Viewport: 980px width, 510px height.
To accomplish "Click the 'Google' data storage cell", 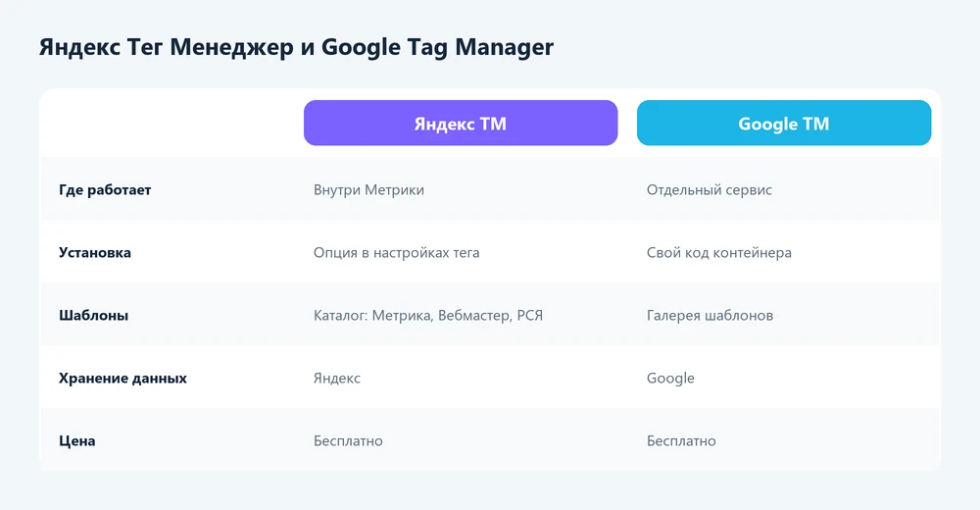I will click(x=670, y=378).
